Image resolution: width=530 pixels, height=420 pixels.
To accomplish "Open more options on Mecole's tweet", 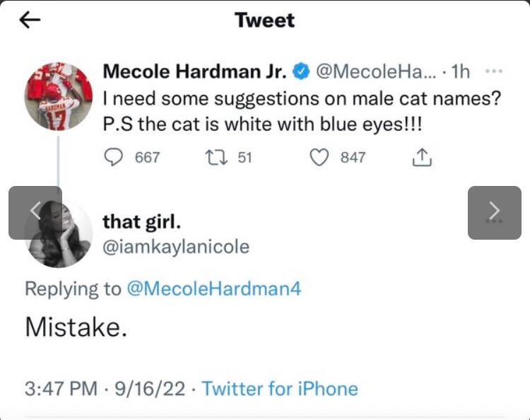I will [495, 71].
